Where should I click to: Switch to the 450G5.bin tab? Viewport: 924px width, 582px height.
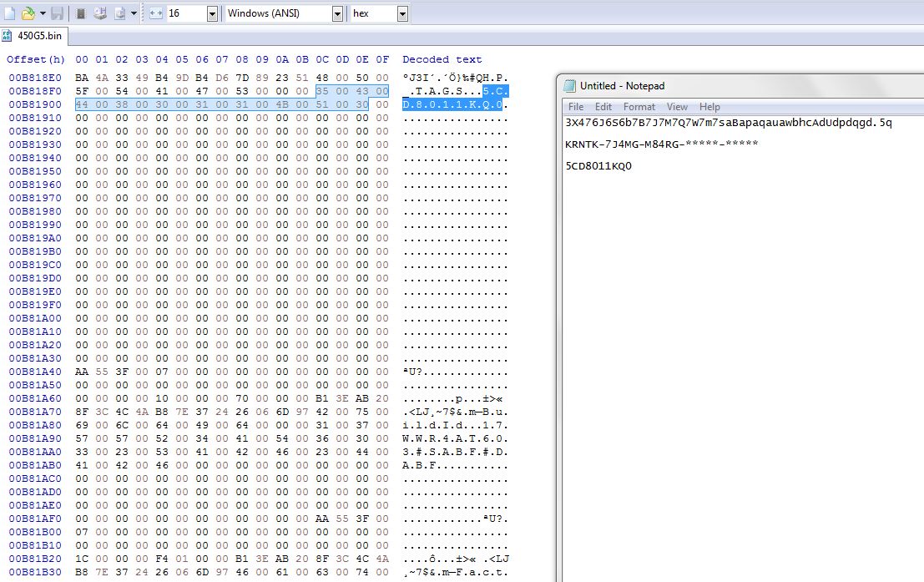[34, 36]
